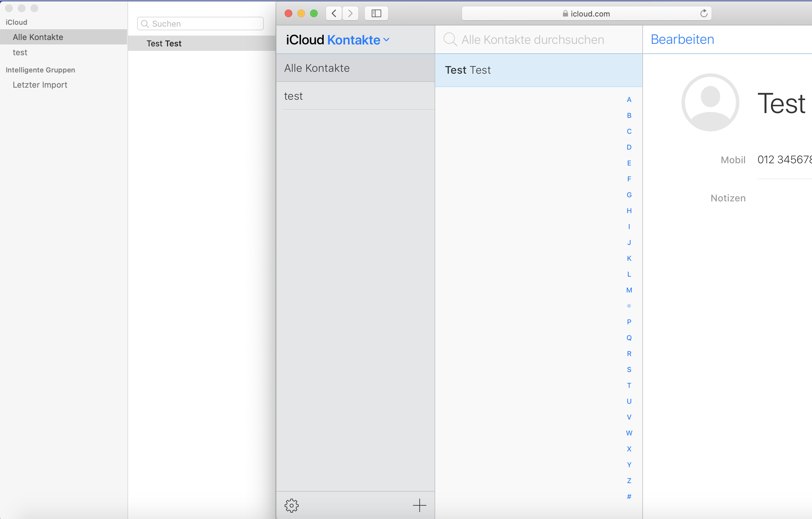
Task: Click the Alle Kontakte durchsuchen field
Action: point(533,39)
